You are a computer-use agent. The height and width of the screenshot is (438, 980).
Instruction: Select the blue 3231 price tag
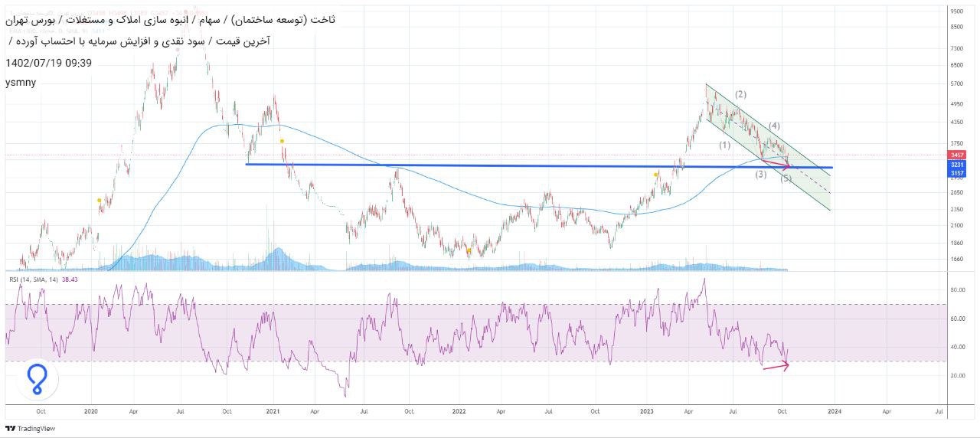pos(957,165)
